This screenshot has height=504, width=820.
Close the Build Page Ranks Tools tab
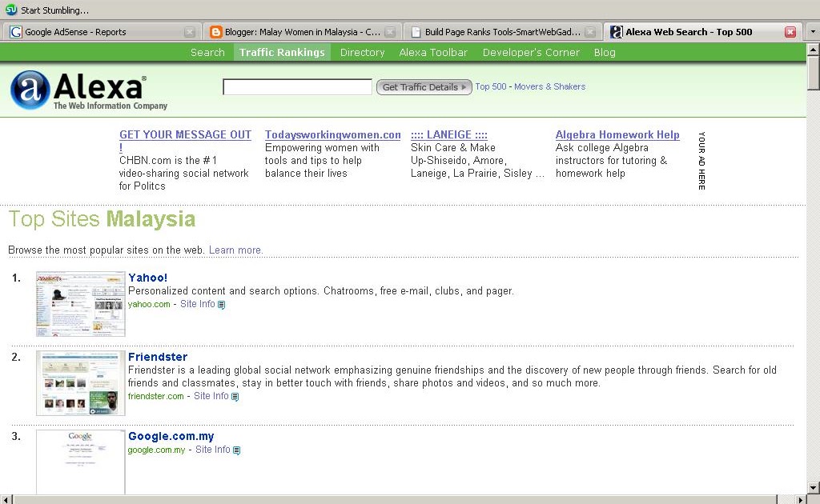pyautogui.click(x=590, y=32)
